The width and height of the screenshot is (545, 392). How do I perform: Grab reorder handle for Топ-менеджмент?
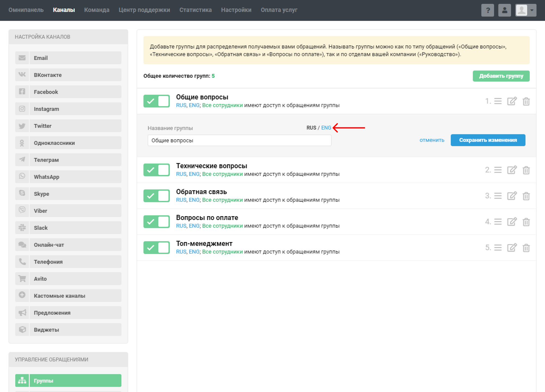coord(498,248)
